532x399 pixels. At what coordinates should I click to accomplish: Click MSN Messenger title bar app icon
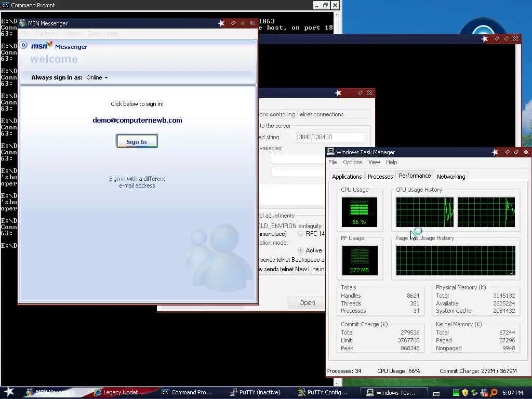[23, 23]
